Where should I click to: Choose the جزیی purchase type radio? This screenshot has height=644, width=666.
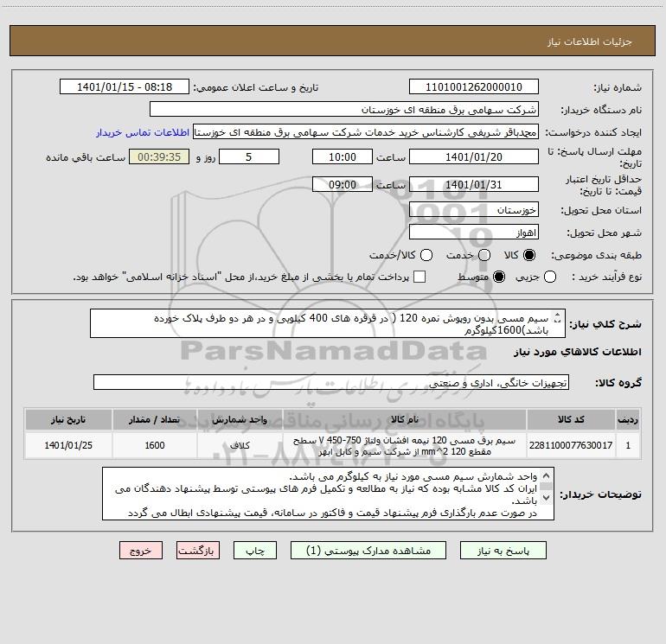click(x=550, y=277)
